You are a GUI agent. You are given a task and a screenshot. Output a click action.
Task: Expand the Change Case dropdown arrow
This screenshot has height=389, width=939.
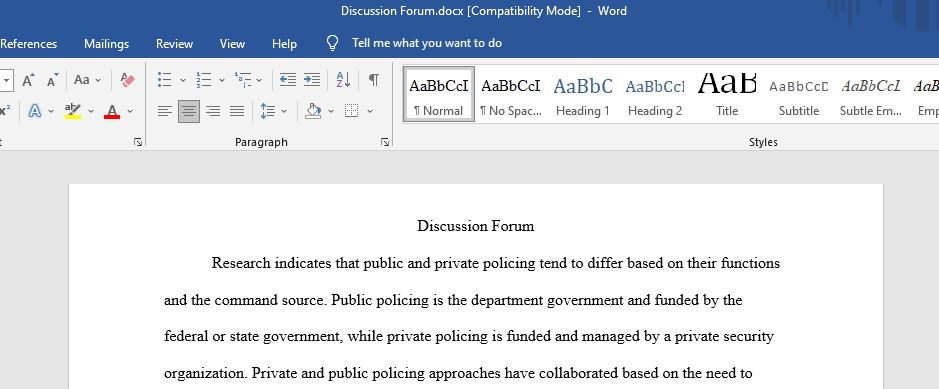click(98, 80)
